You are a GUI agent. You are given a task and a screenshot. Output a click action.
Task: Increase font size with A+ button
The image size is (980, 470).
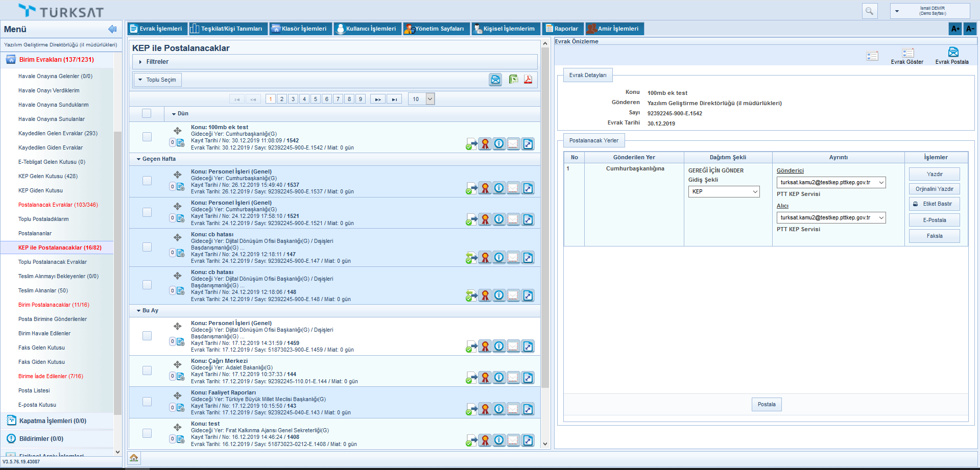(x=955, y=29)
